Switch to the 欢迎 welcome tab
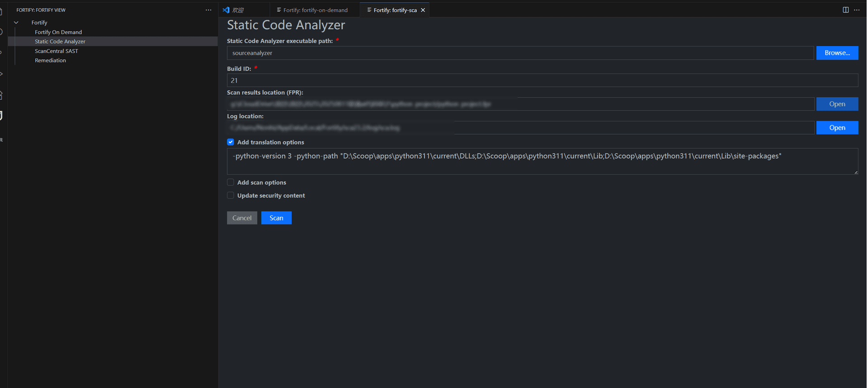868x388 pixels. pyautogui.click(x=238, y=10)
